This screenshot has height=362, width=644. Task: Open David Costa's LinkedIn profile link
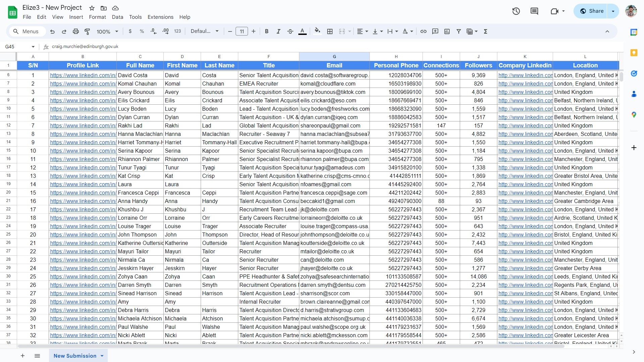(83, 75)
